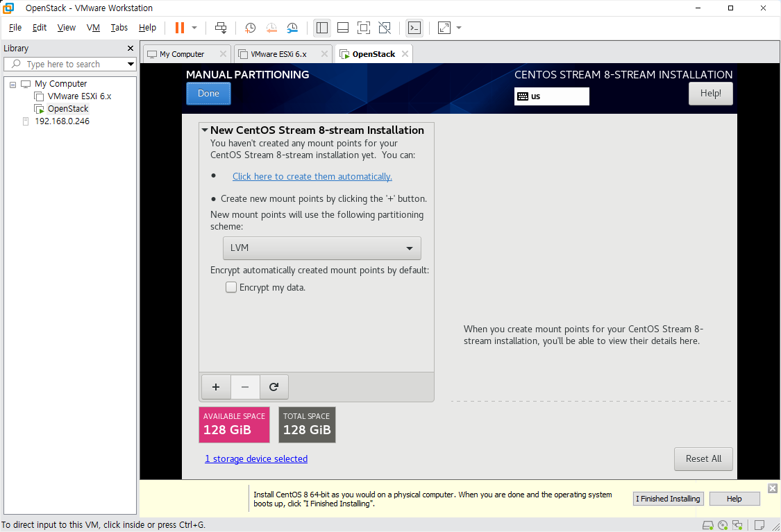The width and height of the screenshot is (781, 532).
Task: Click the remove mount point minus button
Action: [245, 386]
